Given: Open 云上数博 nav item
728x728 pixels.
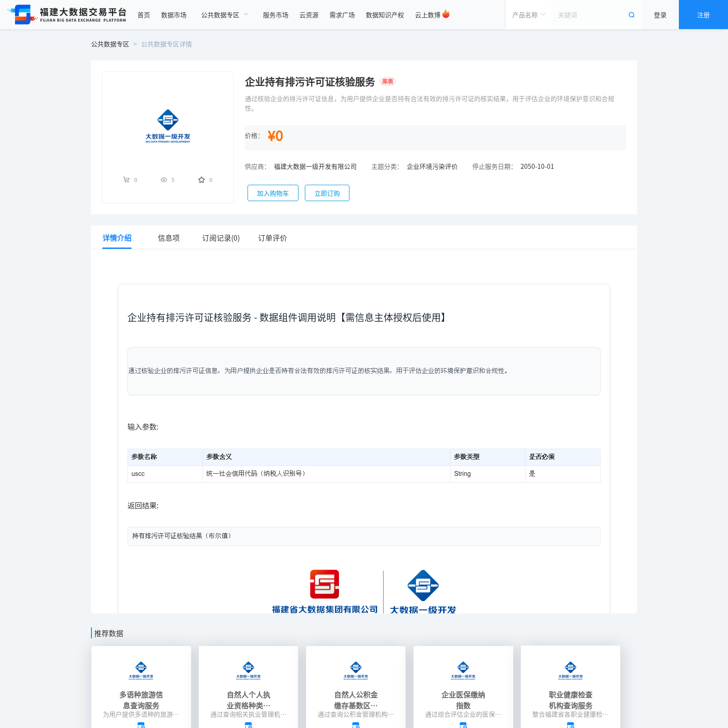Looking at the screenshot, I should coord(428,15).
